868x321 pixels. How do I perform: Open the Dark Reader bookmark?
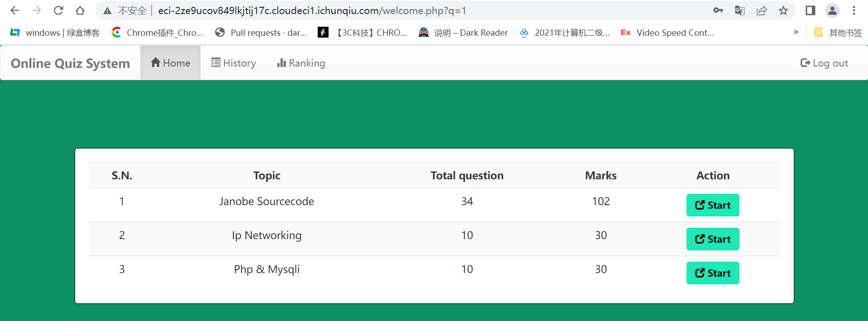(x=463, y=33)
